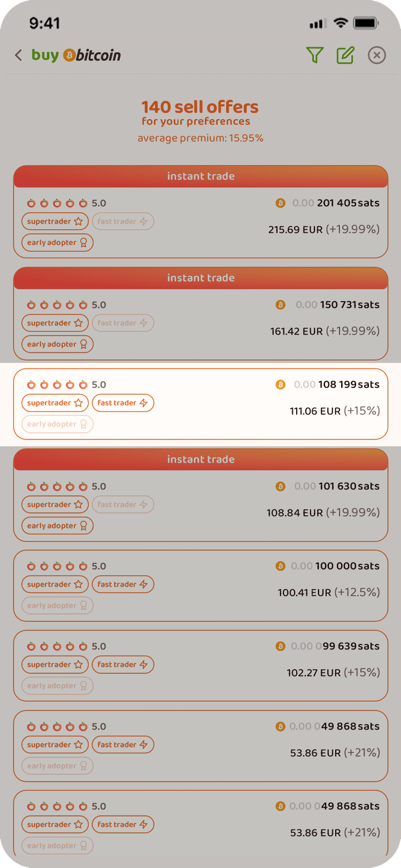The height and width of the screenshot is (868, 401).
Task: Tap early adopter badge on 150 731 sats offer
Action: click(x=58, y=344)
